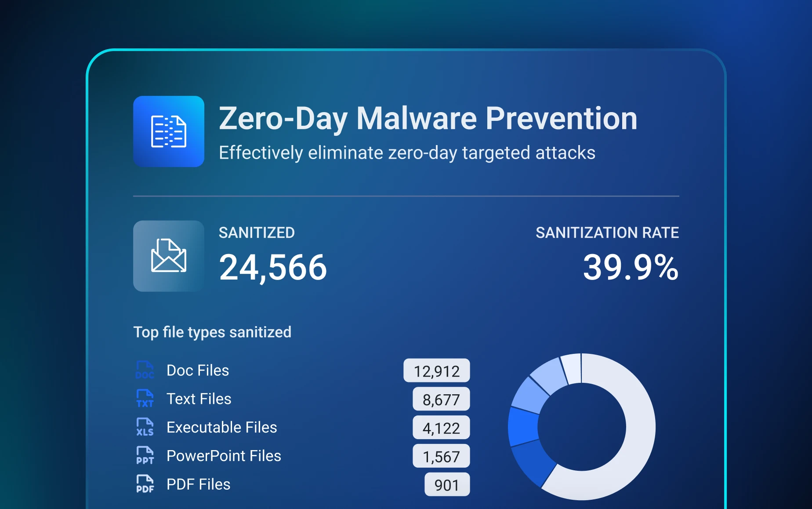Select the Doc Files row label
The height and width of the screenshot is (509, 812).
tap(198, 371)
